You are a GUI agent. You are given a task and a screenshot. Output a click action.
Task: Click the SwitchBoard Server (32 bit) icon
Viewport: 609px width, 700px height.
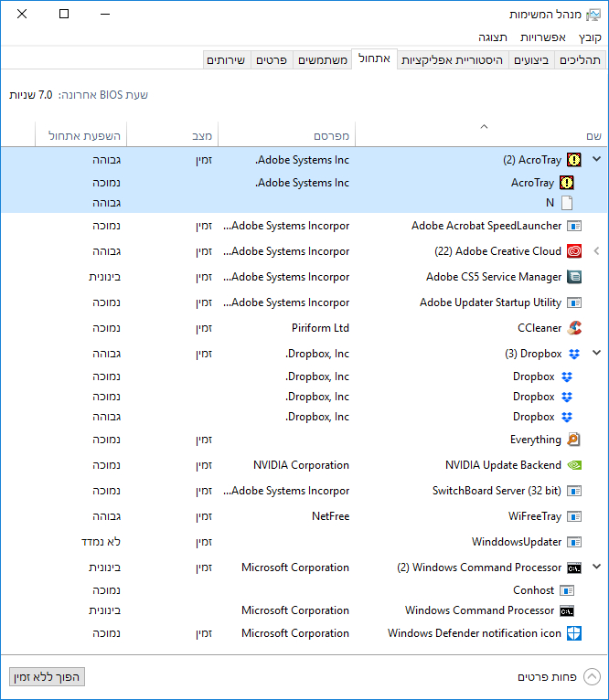pyautogui.click(x=574, y=491)
